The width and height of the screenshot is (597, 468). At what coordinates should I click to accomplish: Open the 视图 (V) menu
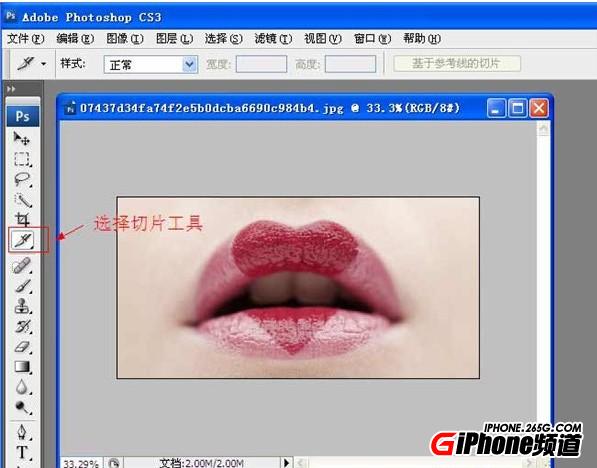click(x=322, y=38)
